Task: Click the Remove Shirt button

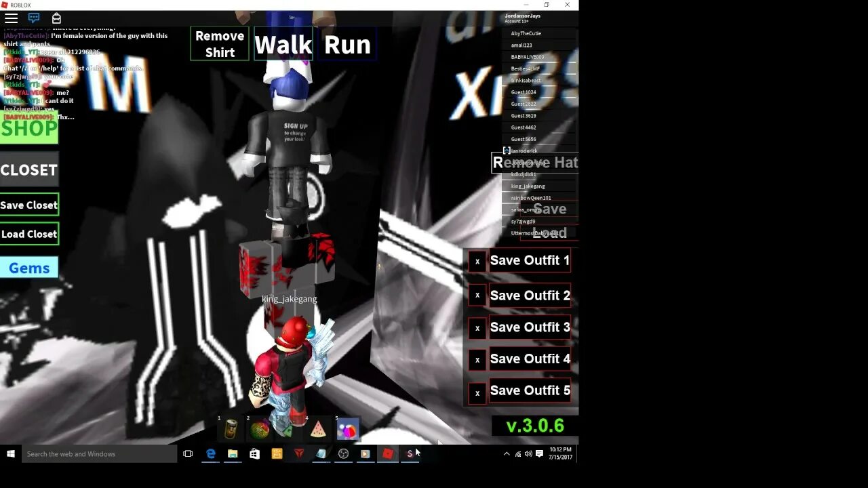Action: 220,44
